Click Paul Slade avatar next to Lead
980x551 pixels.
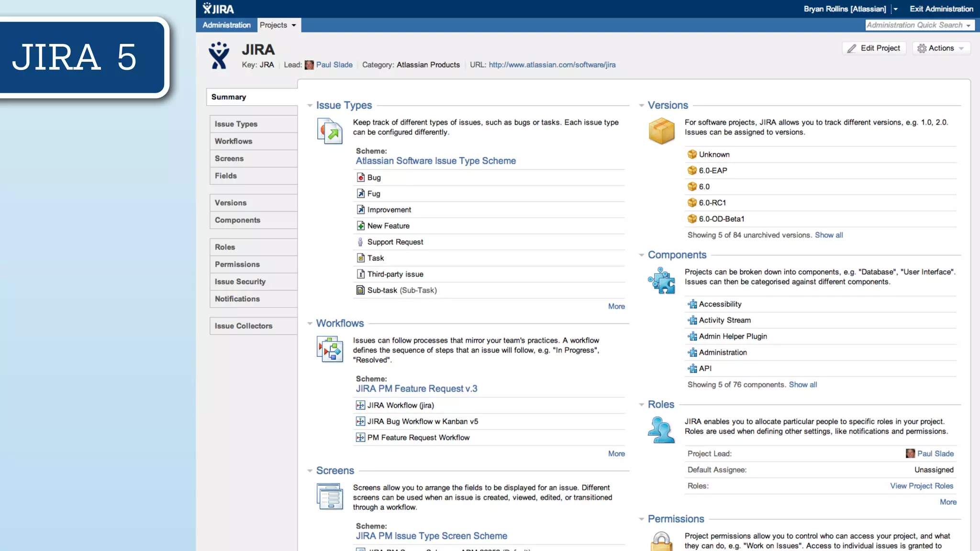click(x=309, y=65)
